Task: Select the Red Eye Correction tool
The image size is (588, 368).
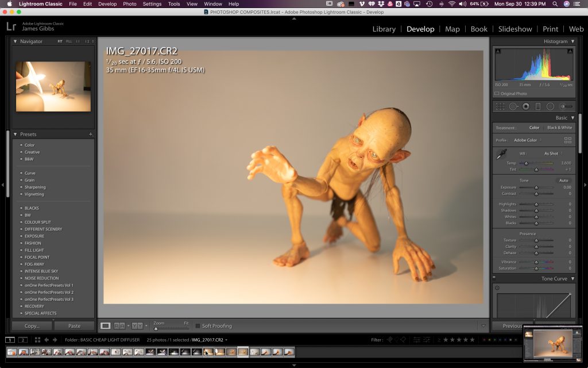Action: (x=526, y=106)
